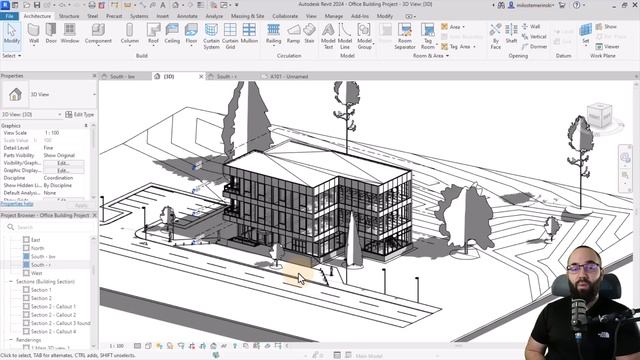The width and height of the screenshot is (640, 360).
Task: Choose the Floor tool
Action: (191, 33)
